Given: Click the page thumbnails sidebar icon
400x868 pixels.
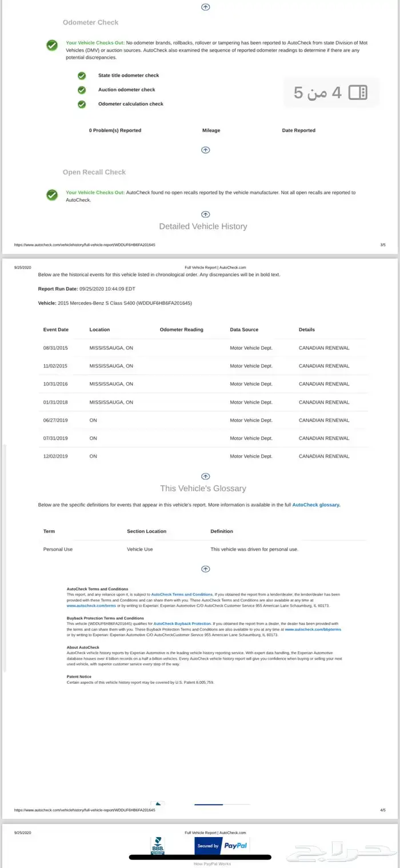Looking at the screenshot, I should point(358,93).
